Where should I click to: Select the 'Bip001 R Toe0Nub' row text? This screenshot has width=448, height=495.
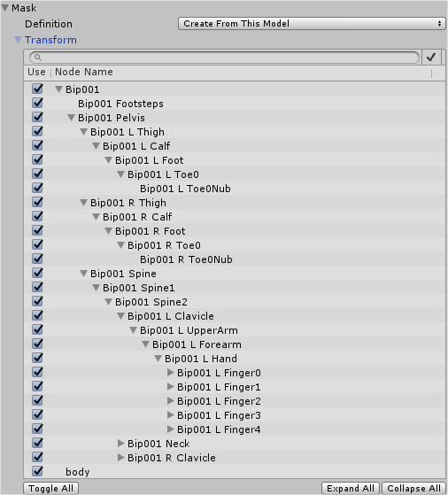[186, 259]
